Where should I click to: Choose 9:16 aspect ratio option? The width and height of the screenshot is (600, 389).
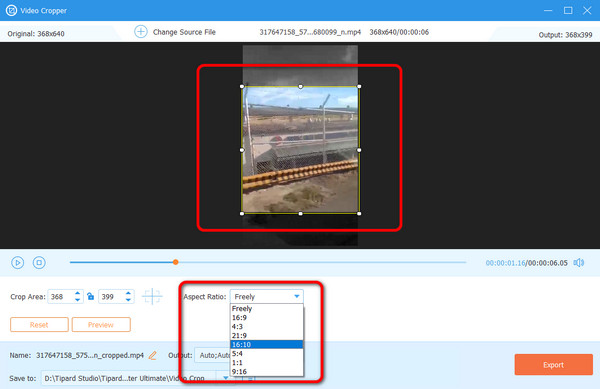point(267,371)
